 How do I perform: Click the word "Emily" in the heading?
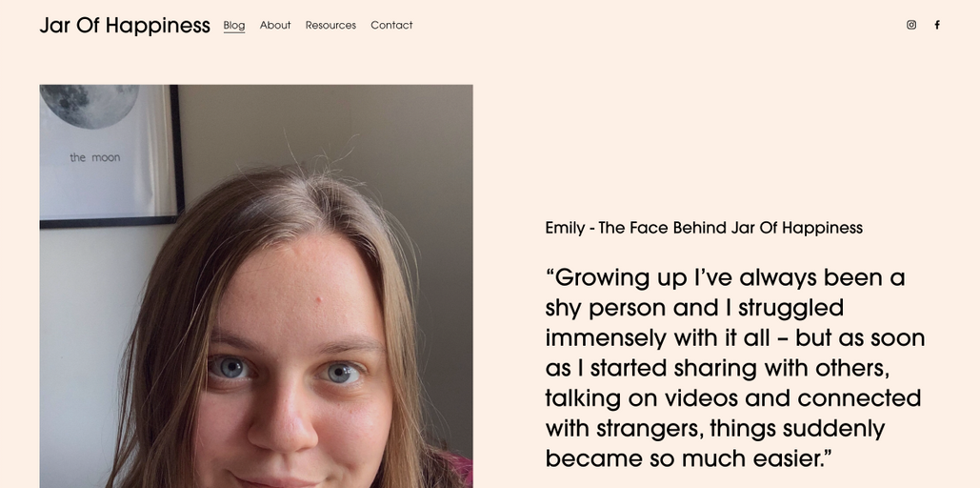[565, 228]
